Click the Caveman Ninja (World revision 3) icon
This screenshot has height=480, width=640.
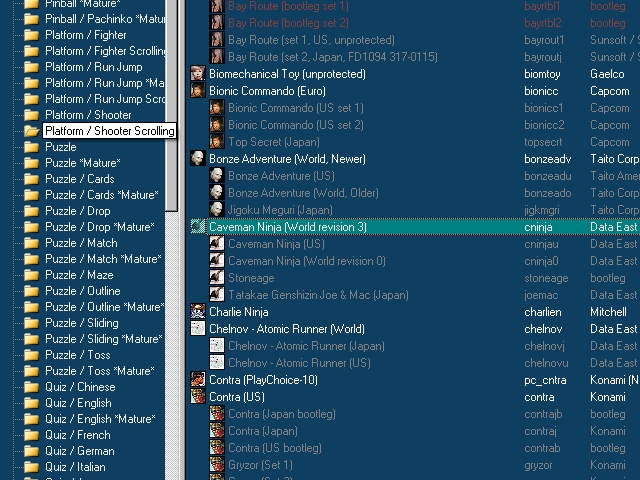click(x=198, y=227)
